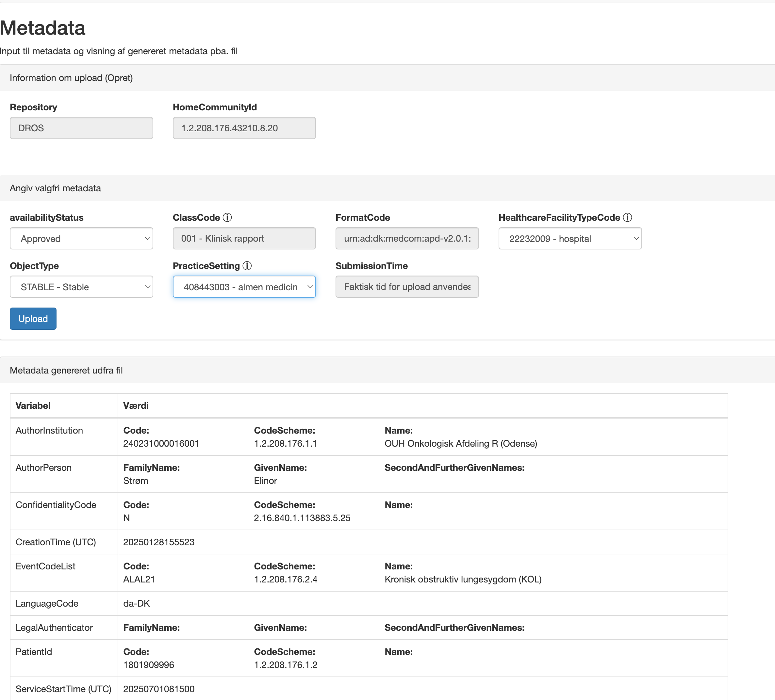775x700 pixels.
Task: Click the SubmissionTime field
Action: coord(407,287)
